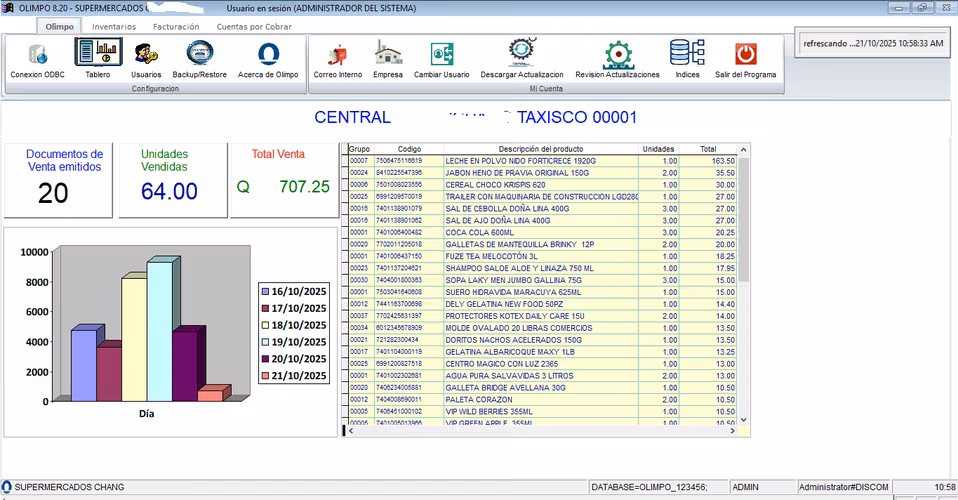Click Total column header
This screenshot has width=958, height=500.
(708, 149)
